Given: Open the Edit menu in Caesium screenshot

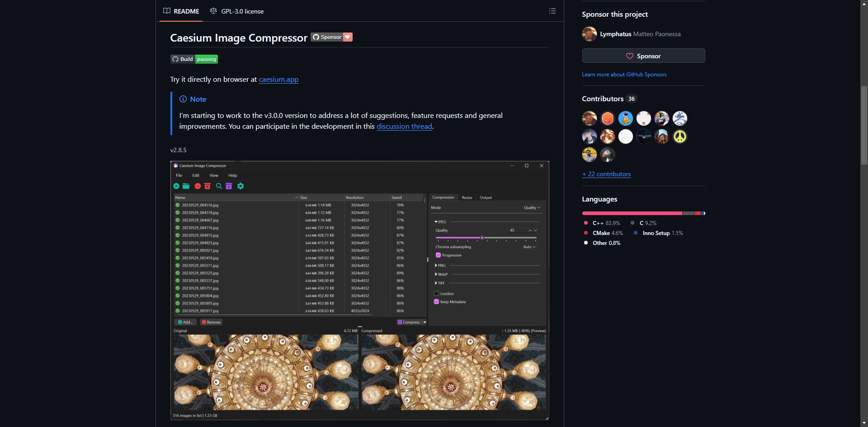Looking at the screenshot, I should (196, 175).
